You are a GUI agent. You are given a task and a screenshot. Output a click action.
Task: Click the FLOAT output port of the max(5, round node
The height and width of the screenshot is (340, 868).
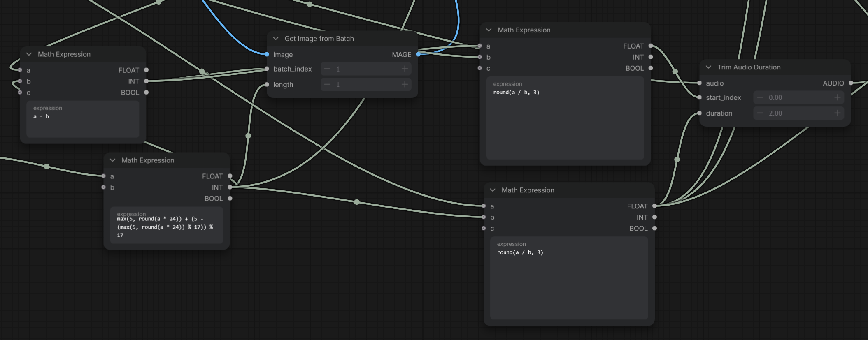(230, 176)
